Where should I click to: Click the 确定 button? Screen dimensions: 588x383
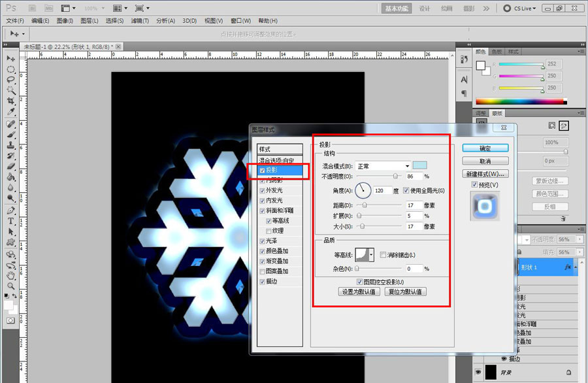point(485,148)
